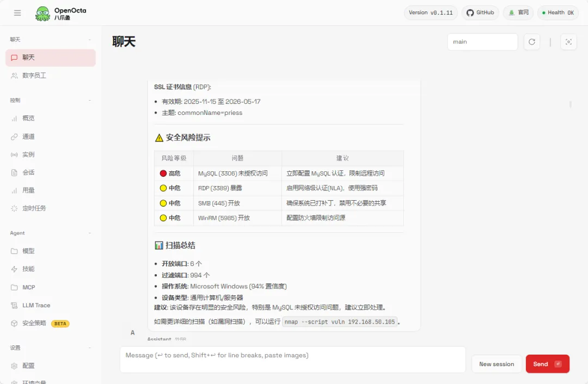The height and width of the screenshot is (384, 588).
Task: Click the assistant avatar letter A
Action: click(x=132, y=333)
